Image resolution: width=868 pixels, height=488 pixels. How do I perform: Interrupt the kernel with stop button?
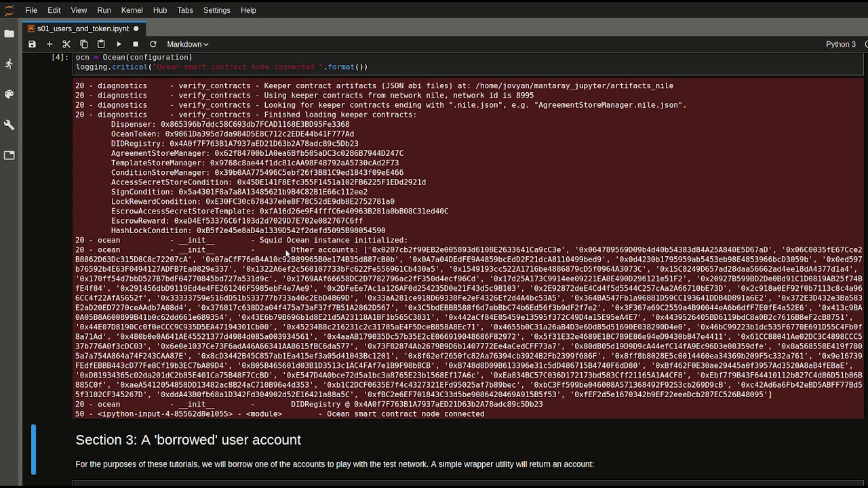tap(136, 44)
